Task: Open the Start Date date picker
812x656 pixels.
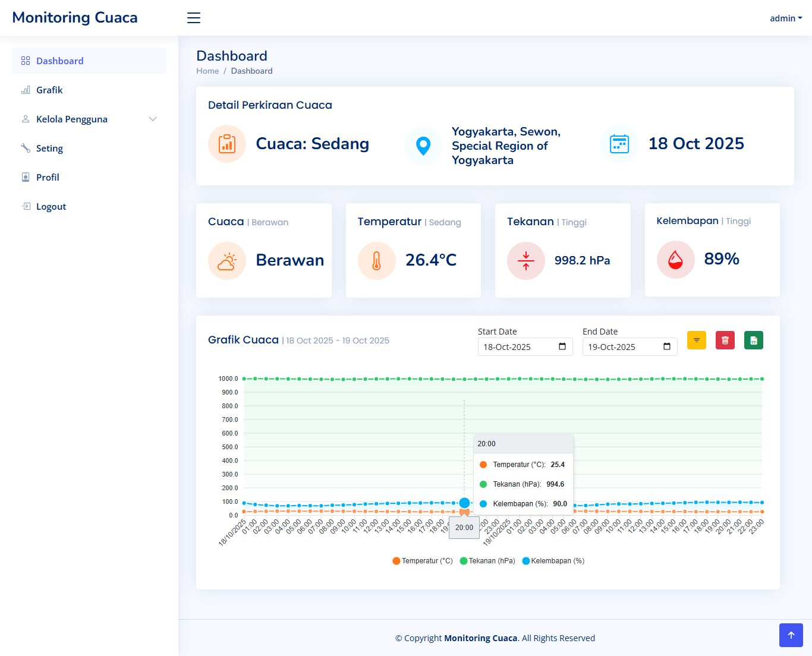Action: click(x=563, y=346)
